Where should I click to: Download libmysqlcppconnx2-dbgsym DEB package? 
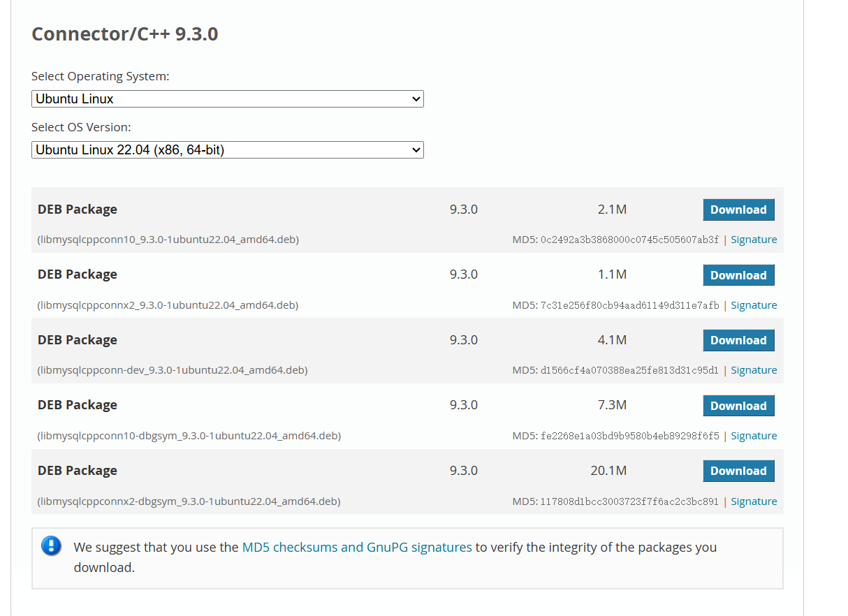pos(738,471)
